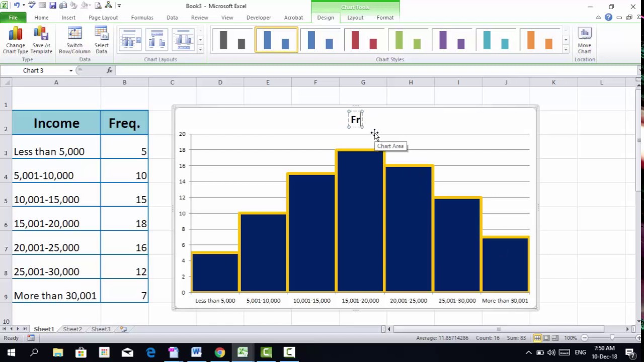Click the Less than 5,000 bar
The height and width of the screenshot is (362, 644).
(215, 273)
